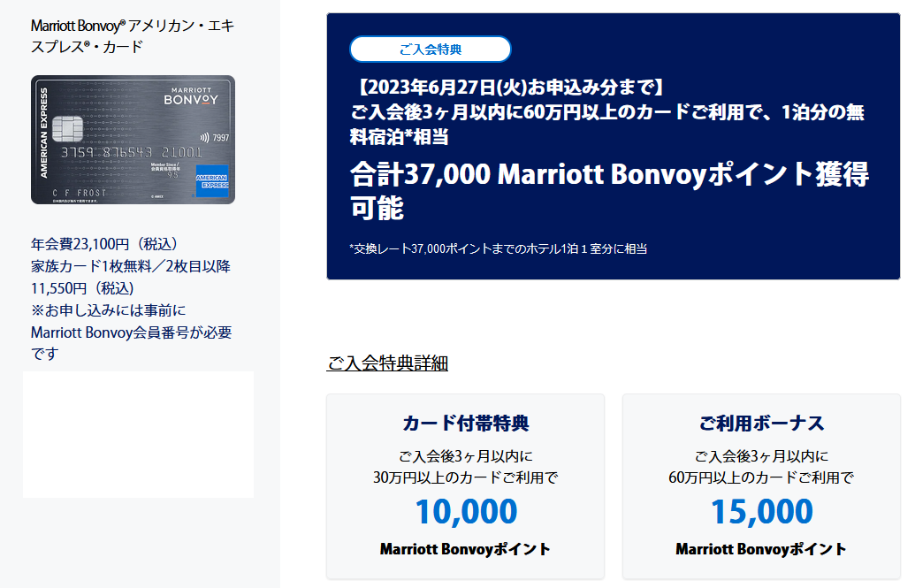915x588 pixels.
Task: Click the 15,000 points figure
Action: [x=761, y=511]
